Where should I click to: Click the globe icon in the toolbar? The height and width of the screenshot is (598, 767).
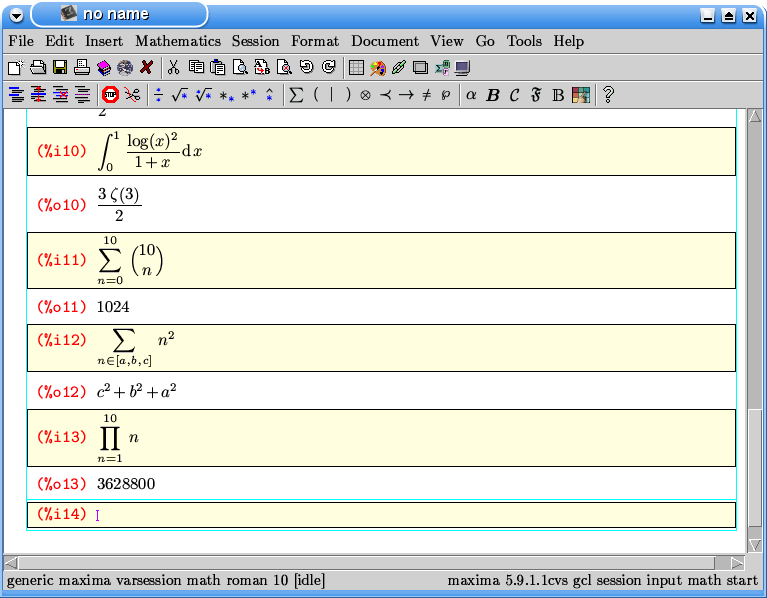point(125,67)
